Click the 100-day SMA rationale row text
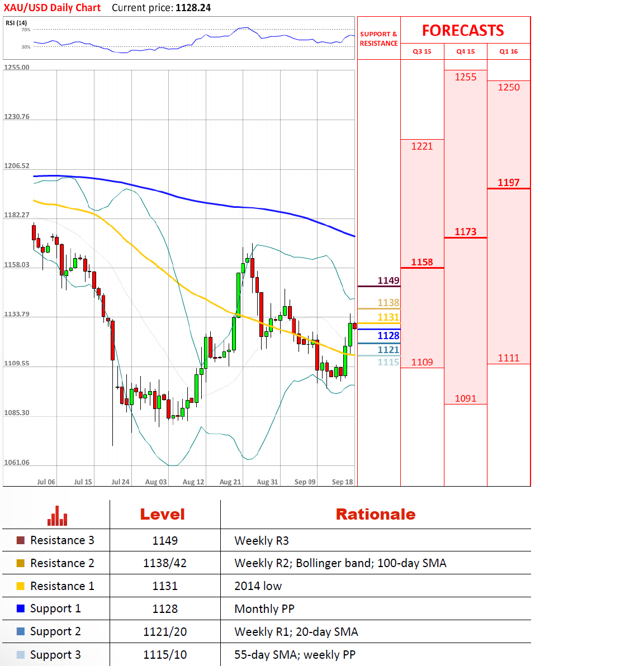This screenshot has height=666, width=644. [340, 563]
